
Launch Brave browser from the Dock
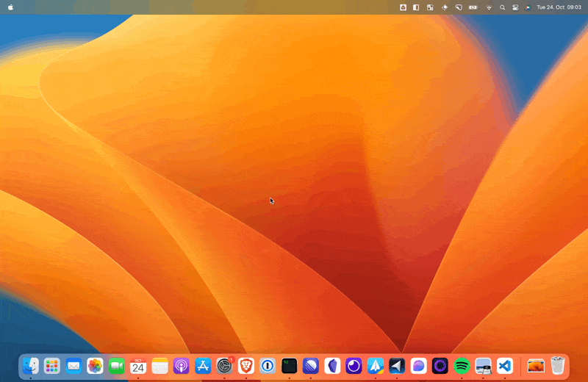click(x=246, y=365)
